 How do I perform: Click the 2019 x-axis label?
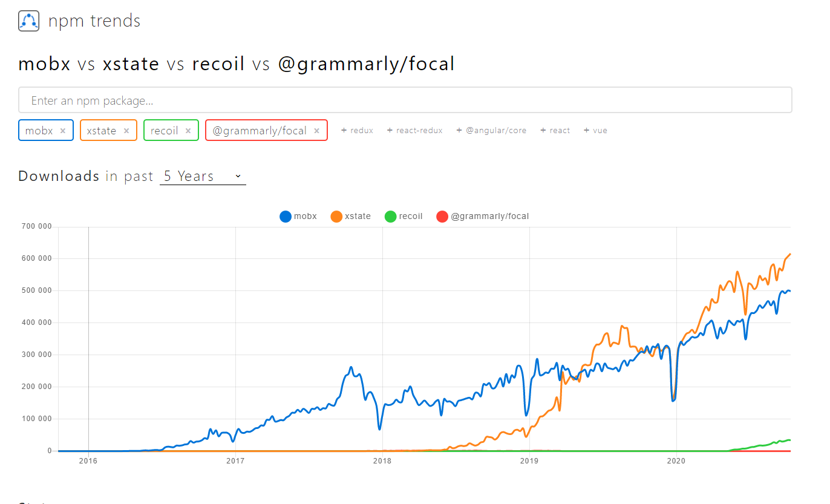point(529,461)
